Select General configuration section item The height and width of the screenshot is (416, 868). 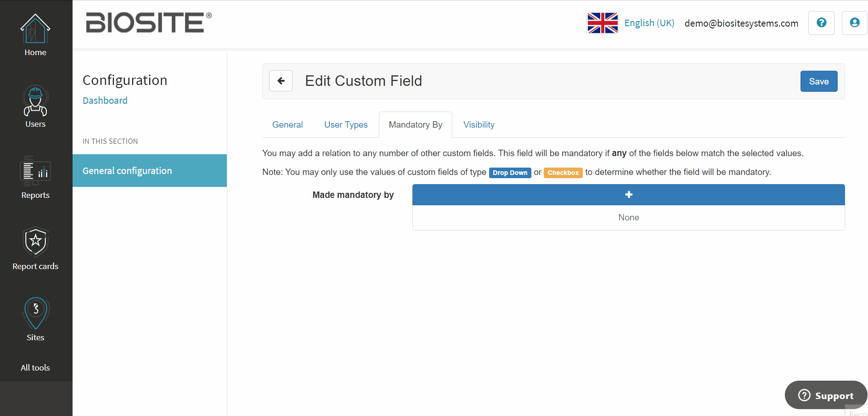(x=150, y=171)
